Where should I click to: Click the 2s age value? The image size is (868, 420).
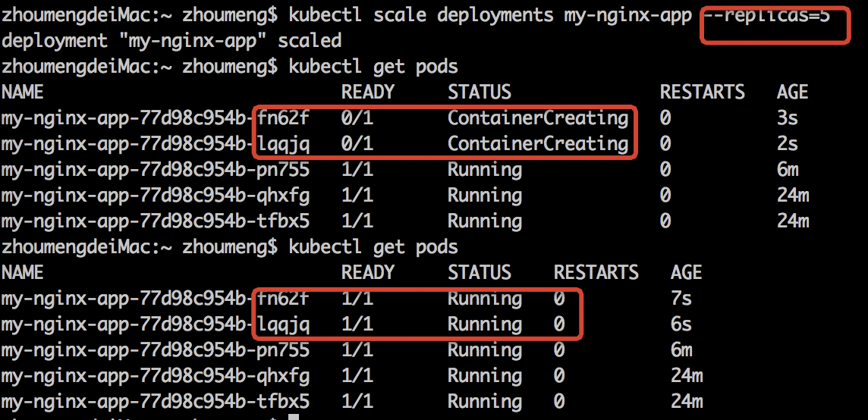coord(788,144)
